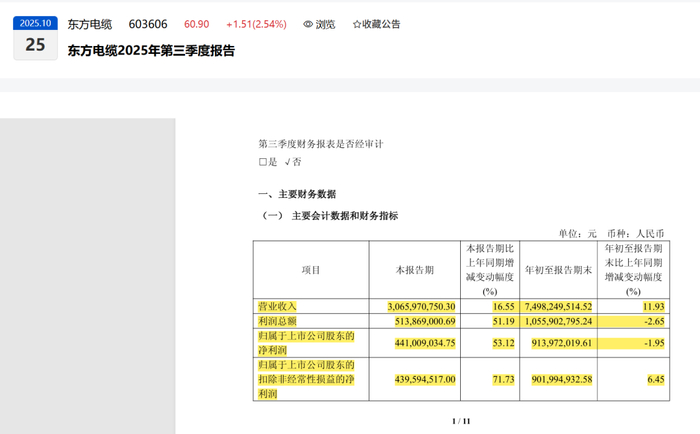
Task: Click the 年初至报告期末 column header
Action: pos(558,270)
